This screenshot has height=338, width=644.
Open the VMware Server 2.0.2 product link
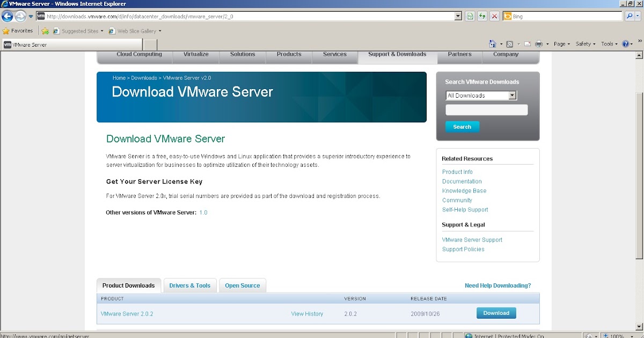pyautogui.click(x=127, y=314)
